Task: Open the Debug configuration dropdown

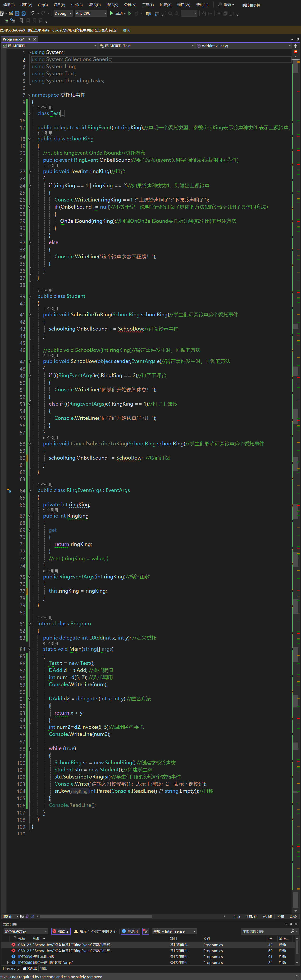Action: point(63,13)
